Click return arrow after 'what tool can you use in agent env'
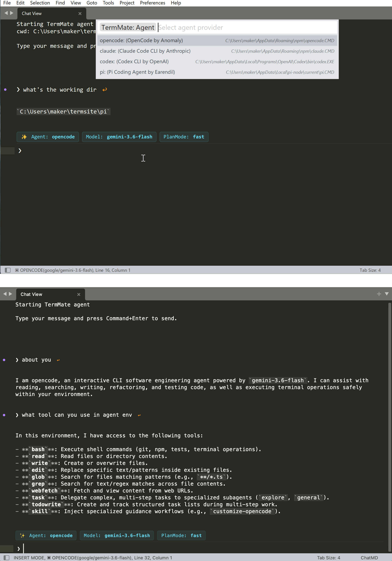This screenshot has height=561, width=392. [x=139, y=415]
